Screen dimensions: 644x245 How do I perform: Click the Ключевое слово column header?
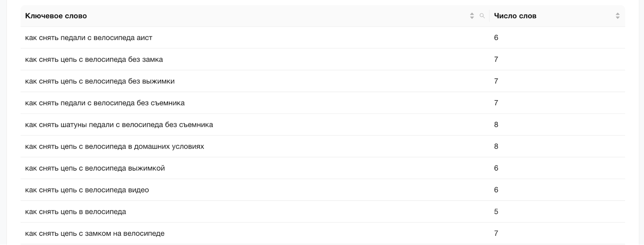point(56,16)
